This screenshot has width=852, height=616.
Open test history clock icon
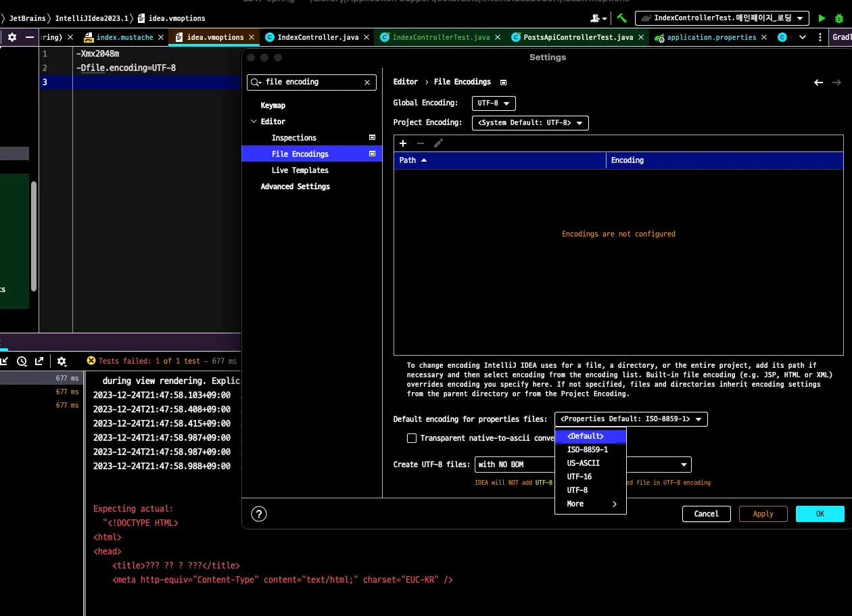coord(22,361)
